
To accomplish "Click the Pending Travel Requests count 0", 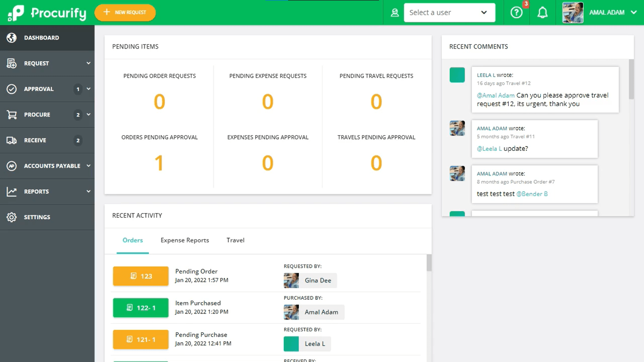I will 376,102.
